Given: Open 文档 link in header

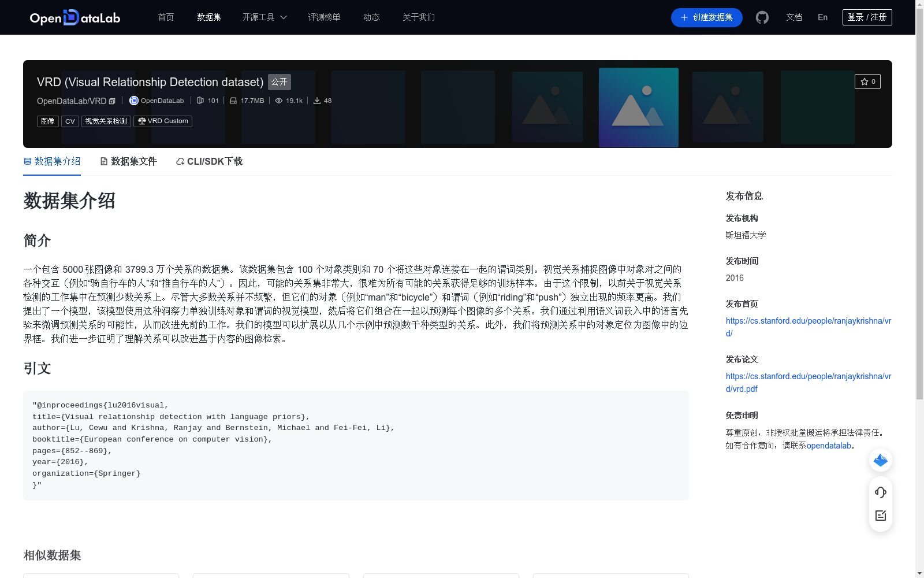Looking at the screenshot, I should point(794,17).
